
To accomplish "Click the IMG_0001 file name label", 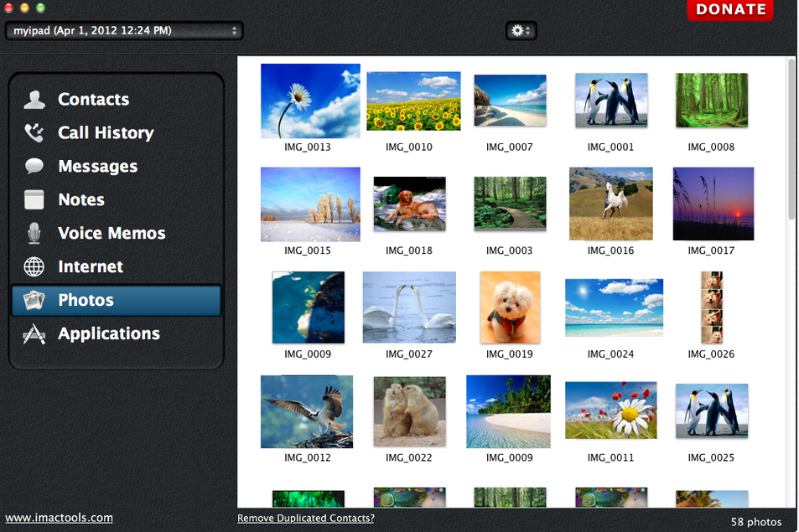I will (610, 147).
